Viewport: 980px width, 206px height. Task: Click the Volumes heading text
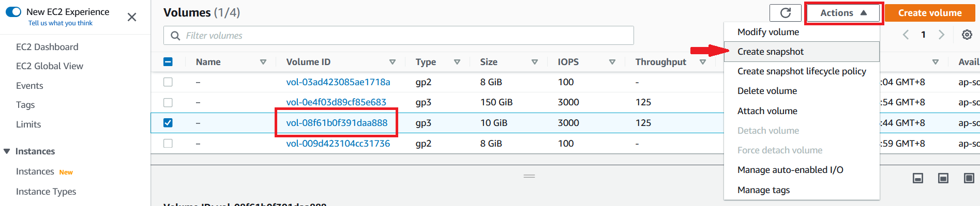187,12
